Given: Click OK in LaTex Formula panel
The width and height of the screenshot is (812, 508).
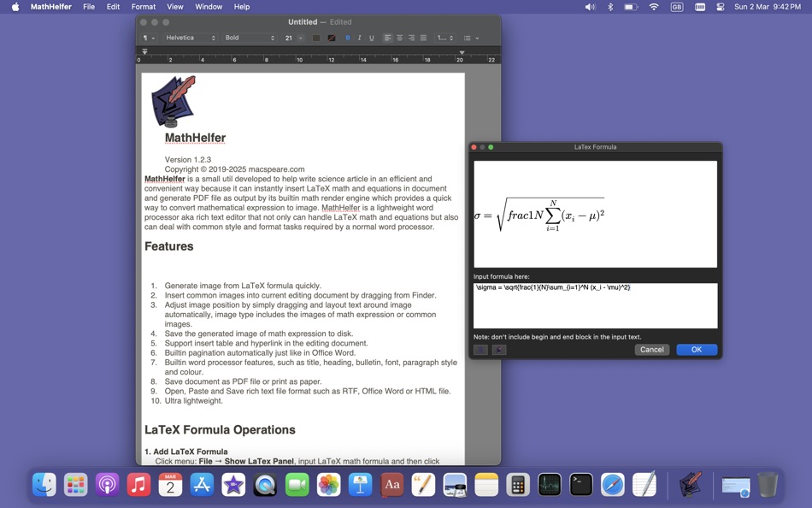Looking at the screenshot, I should (x=697, y=350).
